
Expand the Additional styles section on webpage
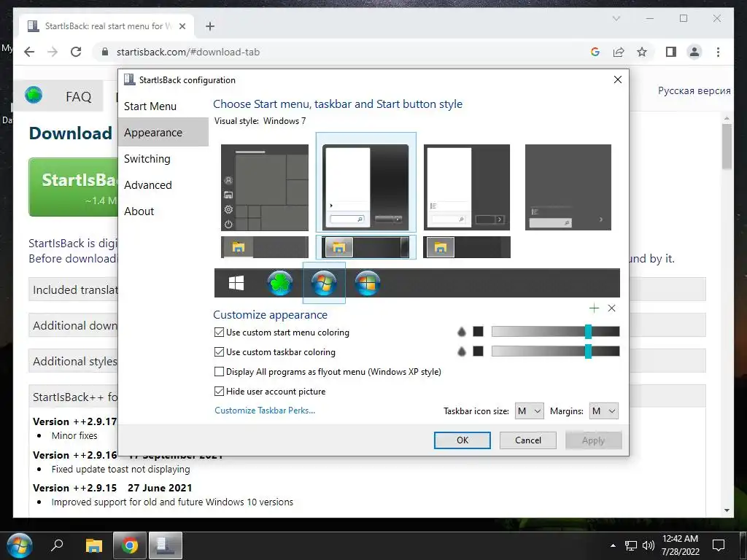[75, 361]
